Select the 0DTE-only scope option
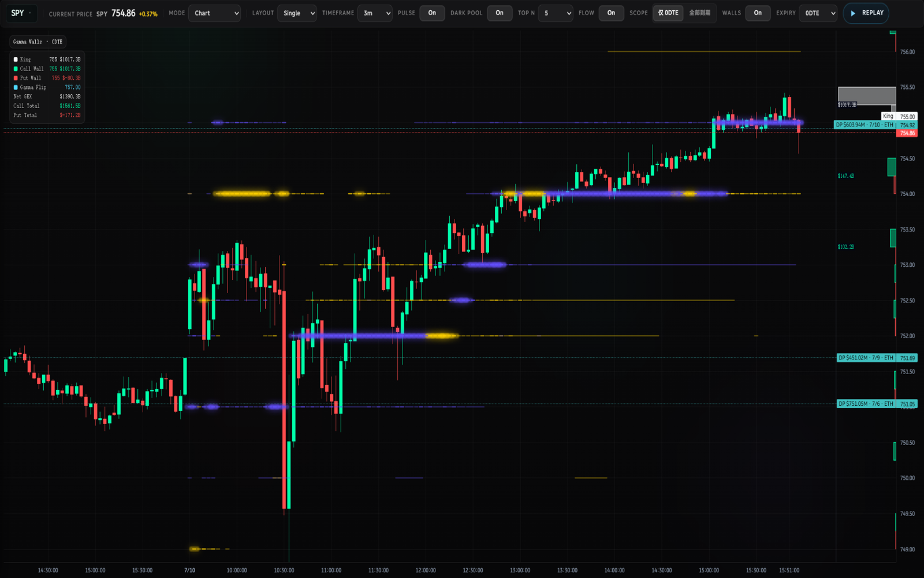 (668, 13)
